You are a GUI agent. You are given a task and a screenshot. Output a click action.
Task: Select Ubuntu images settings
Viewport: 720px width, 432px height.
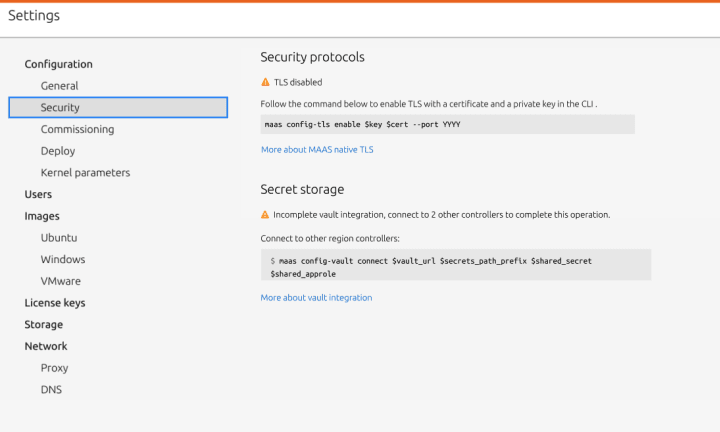59,238
